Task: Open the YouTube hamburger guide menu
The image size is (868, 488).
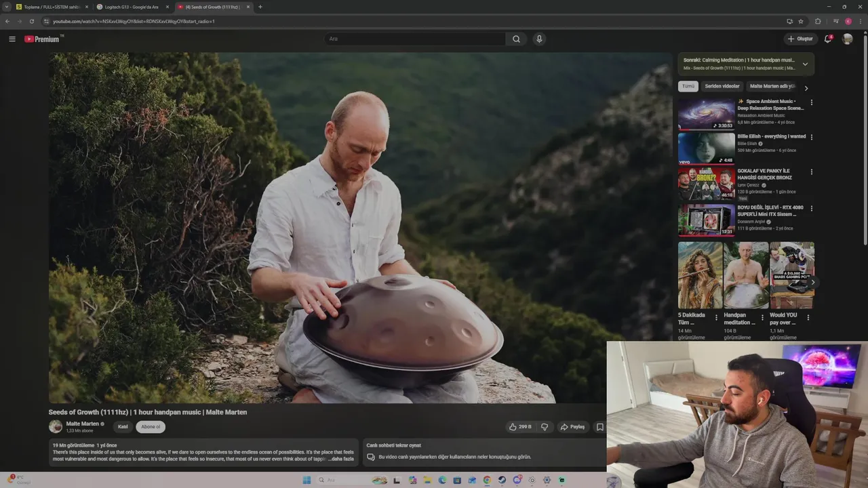Action: click(12, 39)
